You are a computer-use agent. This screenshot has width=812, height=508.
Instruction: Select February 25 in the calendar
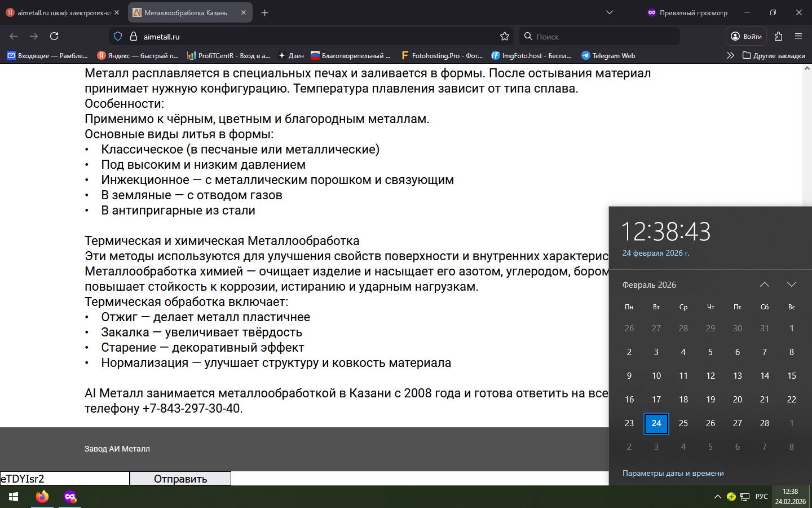click(x=683, y=423)
